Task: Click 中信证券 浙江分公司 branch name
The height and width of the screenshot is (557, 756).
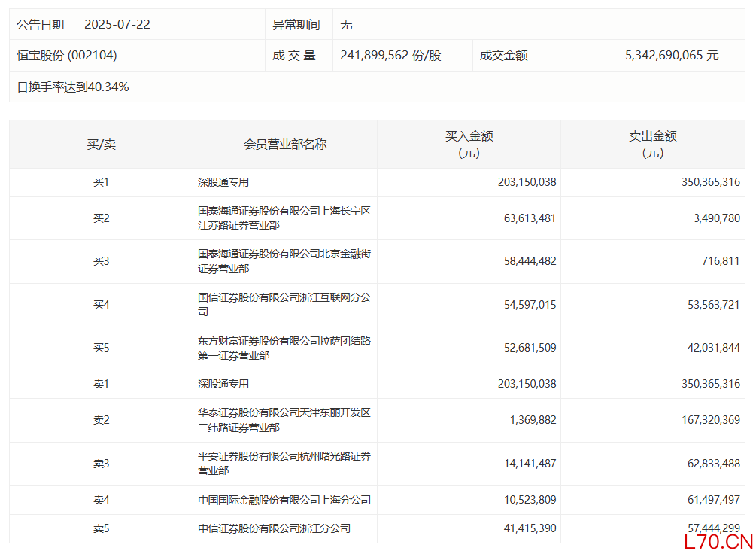Action: pyautogui.click(x=274, y=529)
